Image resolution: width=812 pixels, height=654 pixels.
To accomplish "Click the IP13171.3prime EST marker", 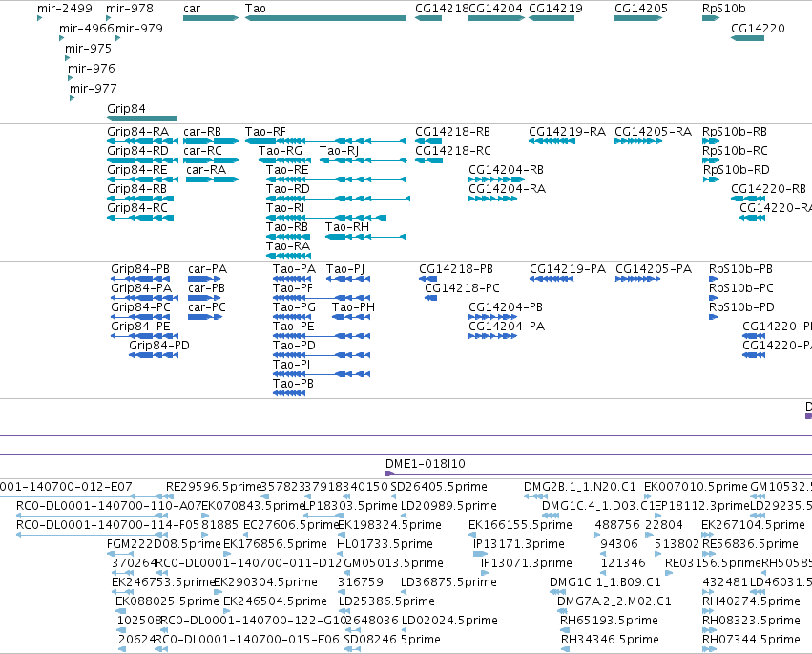I will 481,554.
